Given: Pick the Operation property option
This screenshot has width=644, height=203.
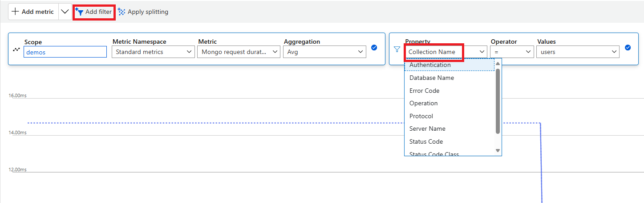Looking at the screenshot, I should coord(423,103).
